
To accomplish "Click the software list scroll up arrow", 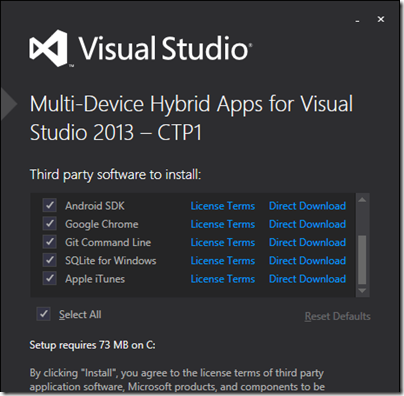I will pyautogui.click(x=362, y=200).
